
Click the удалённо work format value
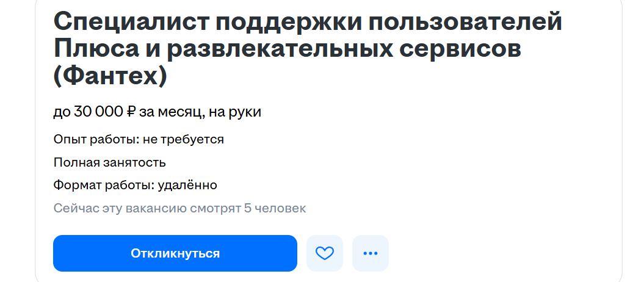pyautogui.click(x=187, y=185)
